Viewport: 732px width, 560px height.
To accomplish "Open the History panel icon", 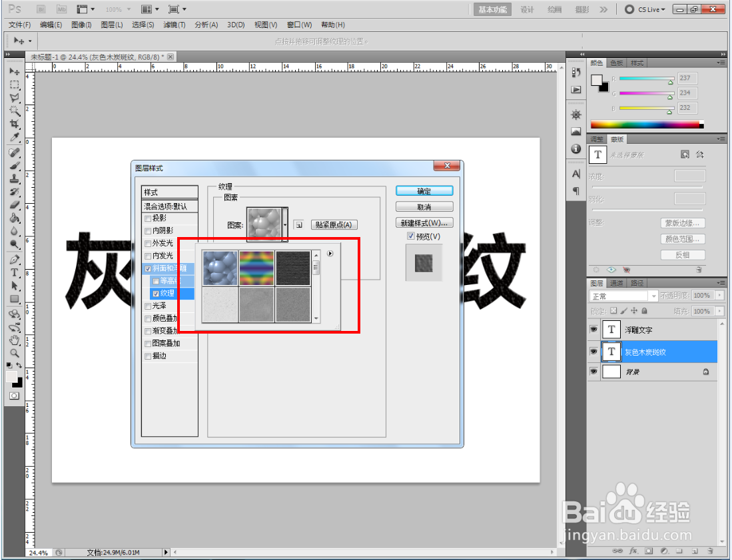I will click(576, 73).
